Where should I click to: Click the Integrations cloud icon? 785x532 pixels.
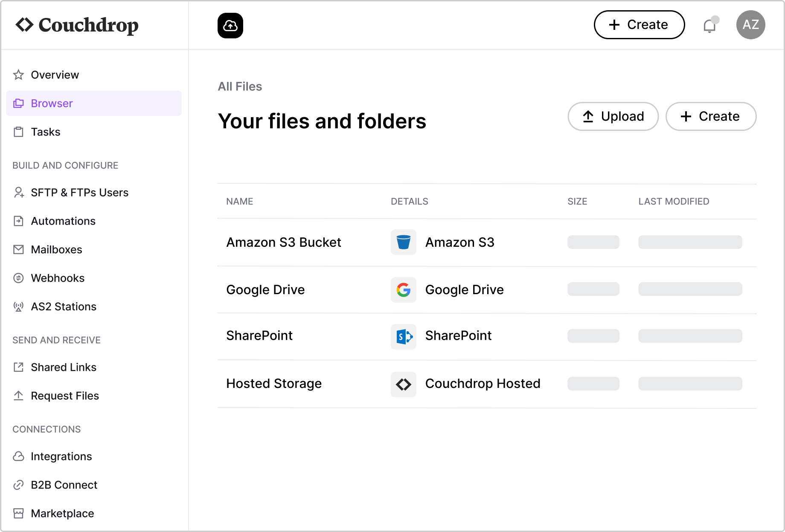pos(18,457)
